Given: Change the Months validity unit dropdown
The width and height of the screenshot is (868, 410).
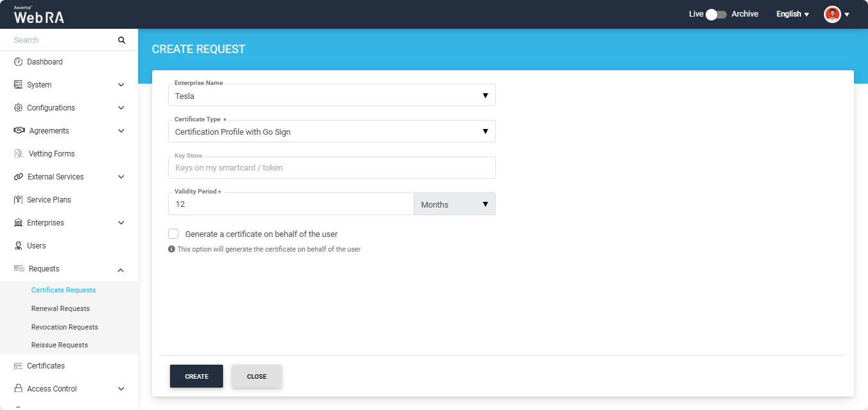Looking at the screenshot, I should [x=454, y=204].
